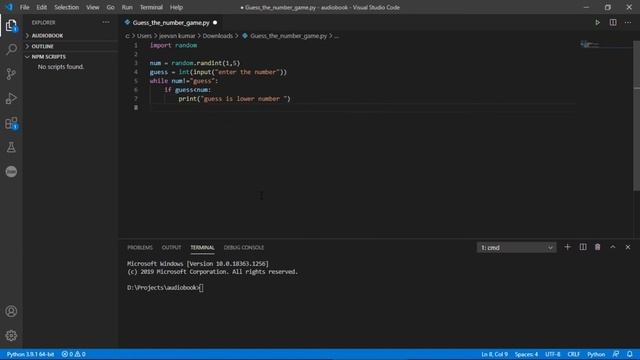Screen dimensions: 640x360
Task: Kill terminal with trash icon
Action: point(598,247)
